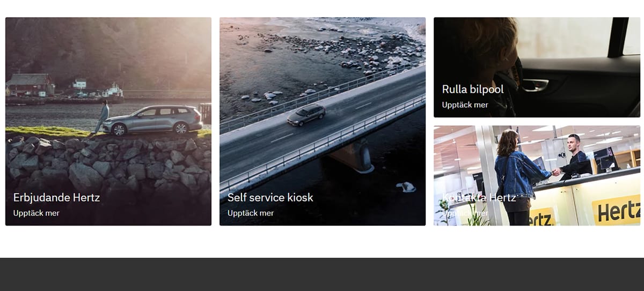The image size is (644, 291).
Task: Click the person standing beside silver car
Action: [101, 116]
